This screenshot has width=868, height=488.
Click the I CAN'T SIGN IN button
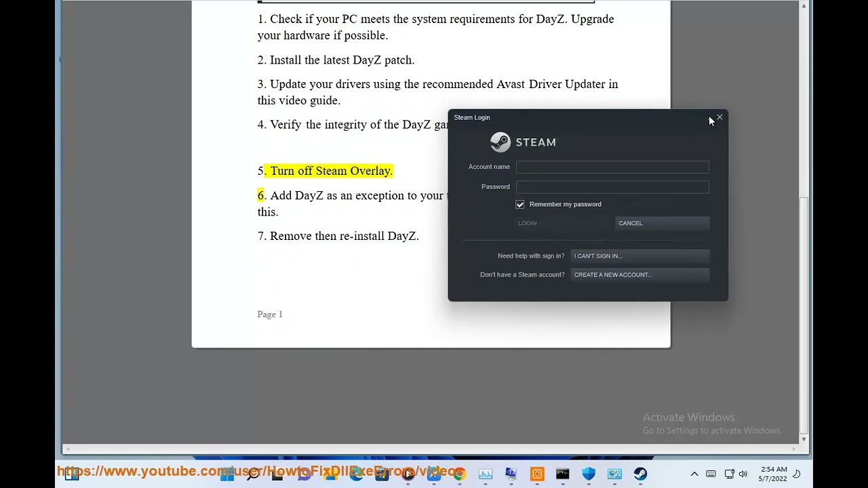point(640,256)
